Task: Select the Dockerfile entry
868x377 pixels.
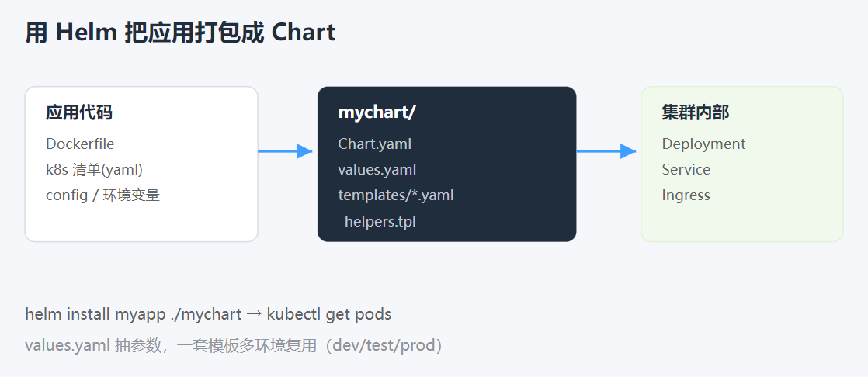Action: pyautogui.click(x=80, y=144)
